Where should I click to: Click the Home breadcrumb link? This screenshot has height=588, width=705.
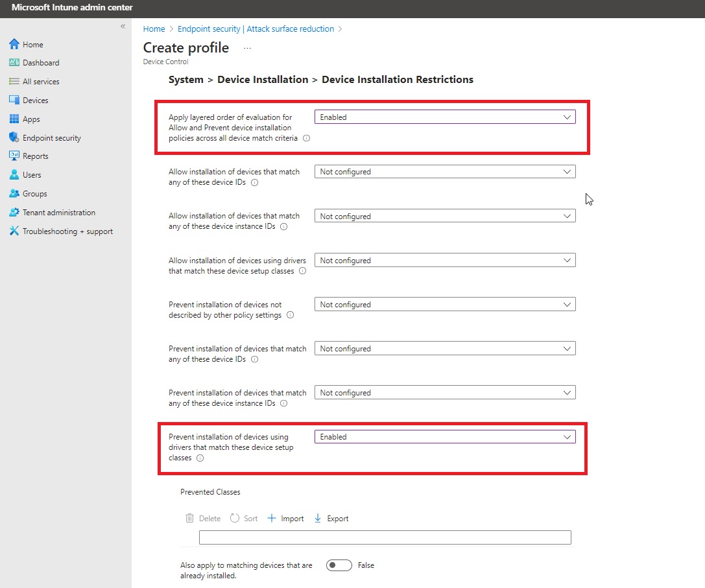[154, 29]
